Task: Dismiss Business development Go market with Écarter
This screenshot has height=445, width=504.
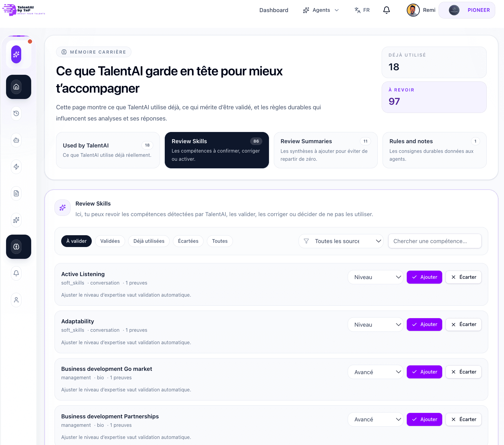Action: (463, 372)
